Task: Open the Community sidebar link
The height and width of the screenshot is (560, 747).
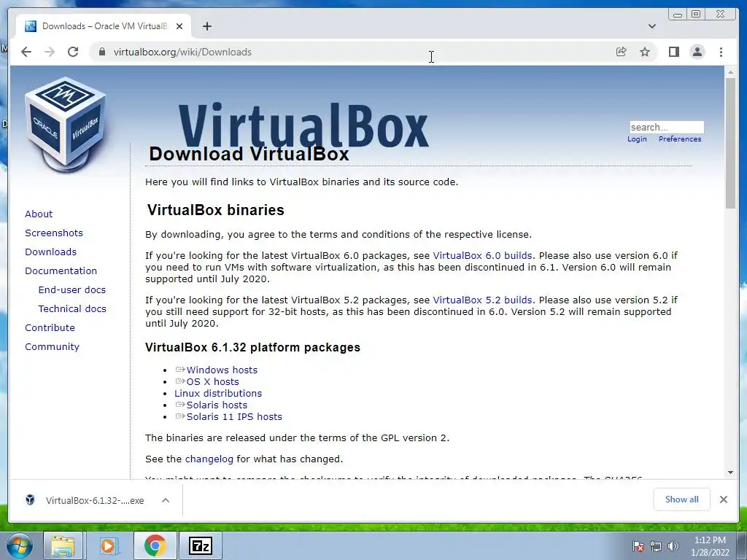Action: coord(52,346)
